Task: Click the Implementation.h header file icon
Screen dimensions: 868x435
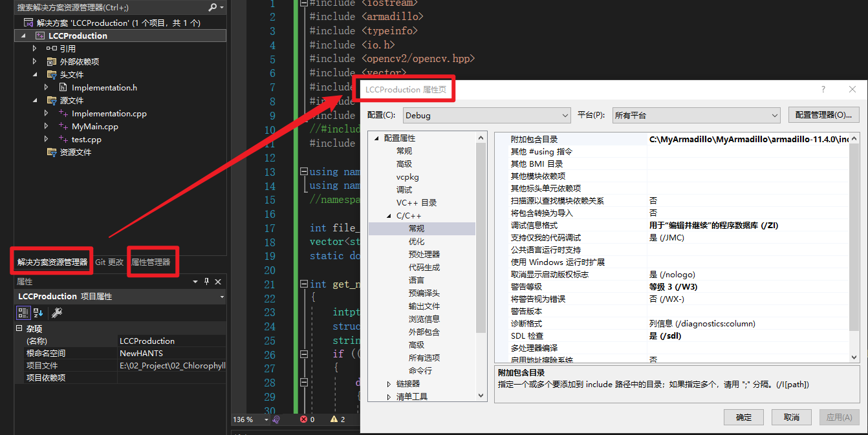Action: (63, 87)
